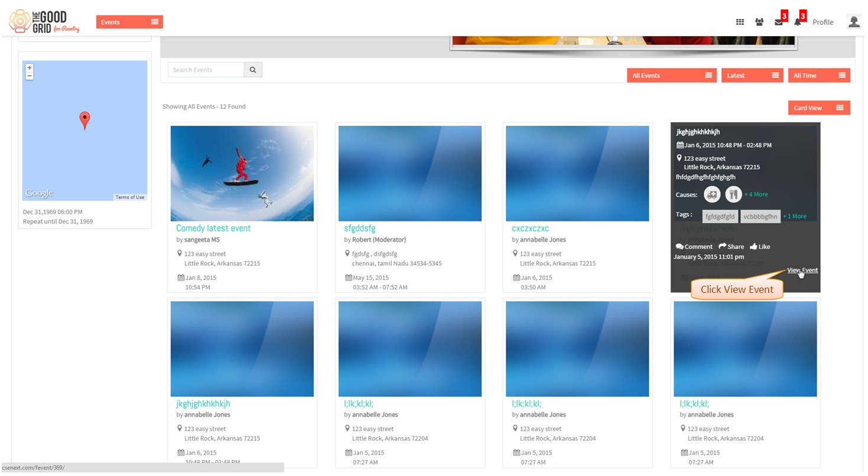
Task: Click the View Event link
Action: coord(802,270)
